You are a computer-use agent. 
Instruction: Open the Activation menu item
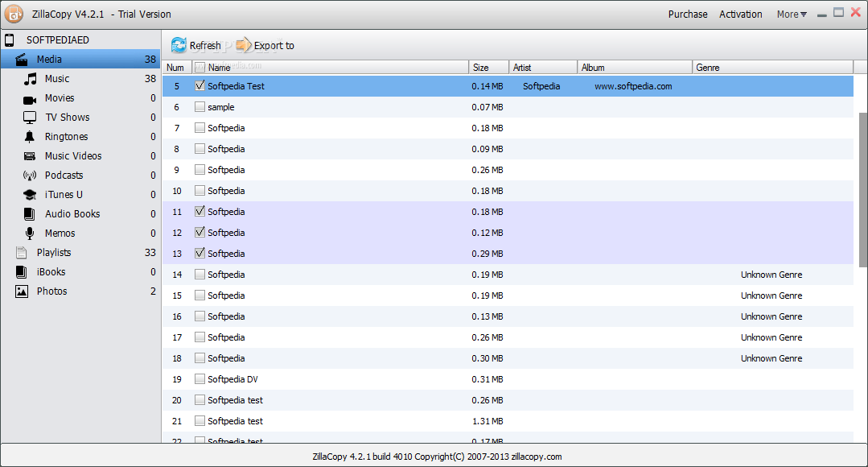(x=740, y=14)
